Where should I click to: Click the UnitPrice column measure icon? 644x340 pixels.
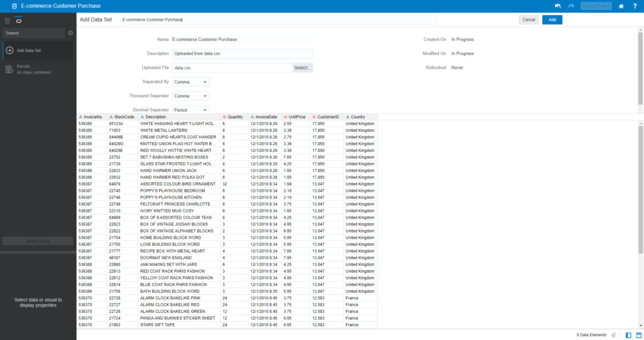tap(286, 117)
